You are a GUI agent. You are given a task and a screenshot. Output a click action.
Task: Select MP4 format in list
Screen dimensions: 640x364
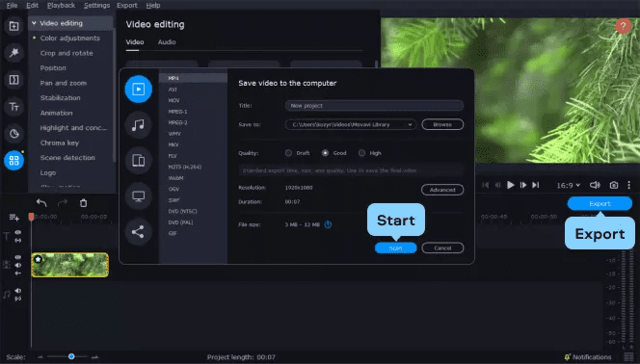click(193, 78)
